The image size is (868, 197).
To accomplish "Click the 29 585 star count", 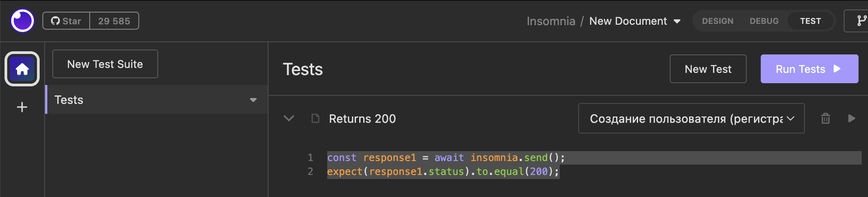I will (114, 21).
